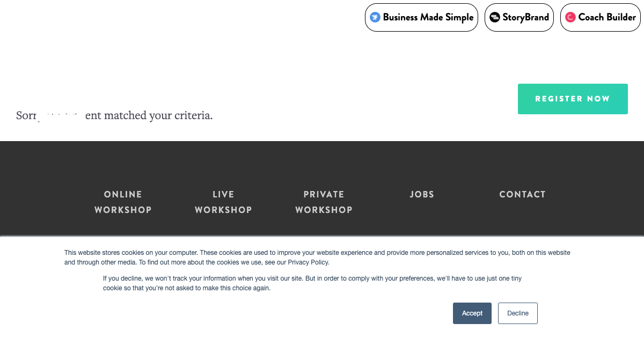The image size is (644, 338).
Task: Open the Business Made Simple text link
Action: coord(428,17)
